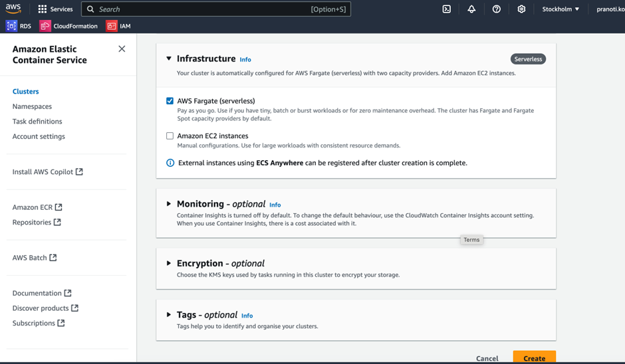Open AWS Batch link
The width and height of the screenshot is (625, 364).
pyautogui.click(x=29, y=258)
